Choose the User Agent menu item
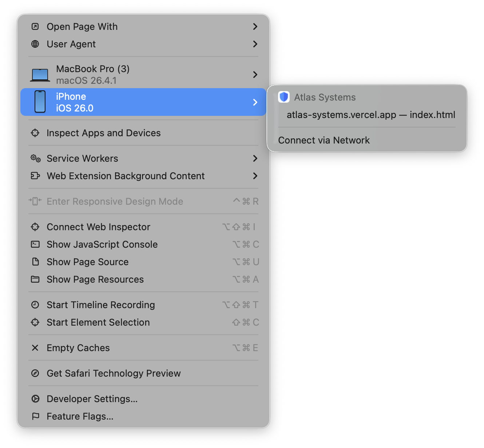The width and height of the screenshot is (484, 448). point(143,44)
